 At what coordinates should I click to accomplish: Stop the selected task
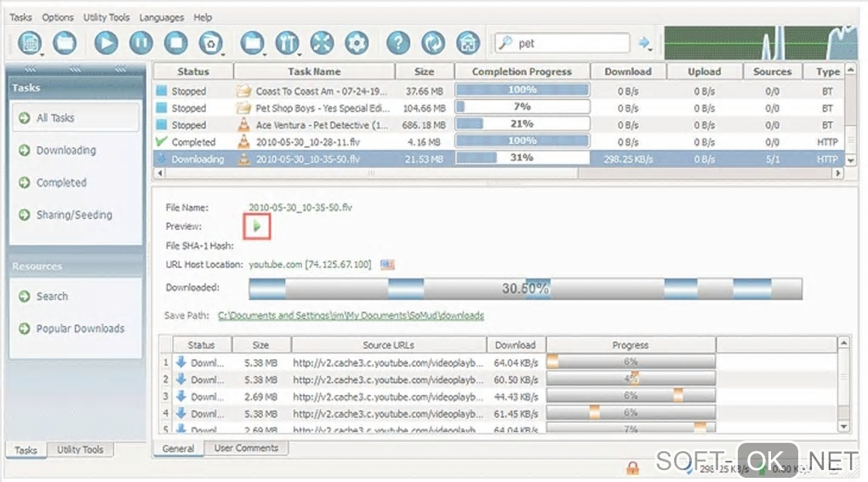(x=176, y=43)
